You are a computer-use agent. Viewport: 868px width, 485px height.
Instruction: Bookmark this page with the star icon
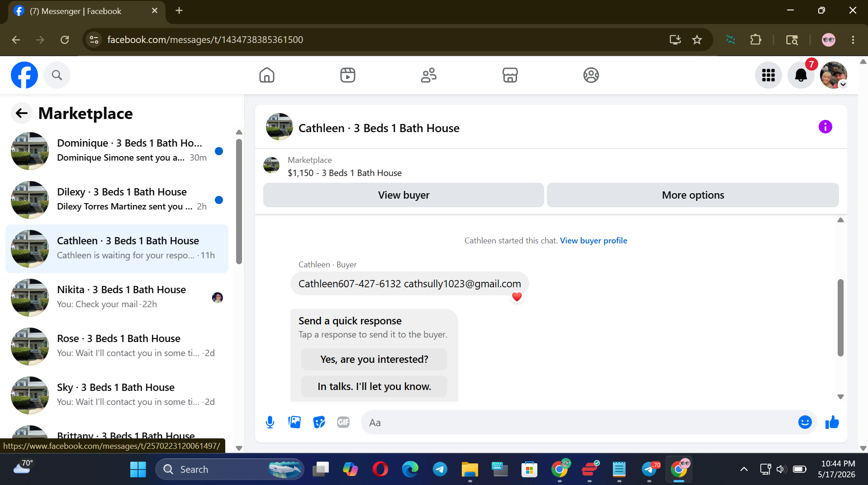pos(697,40)
